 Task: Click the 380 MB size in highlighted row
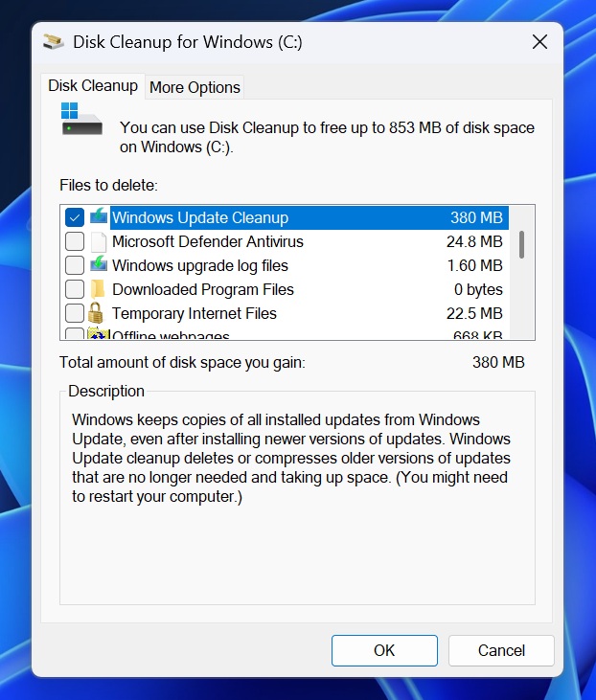[477, 217]
